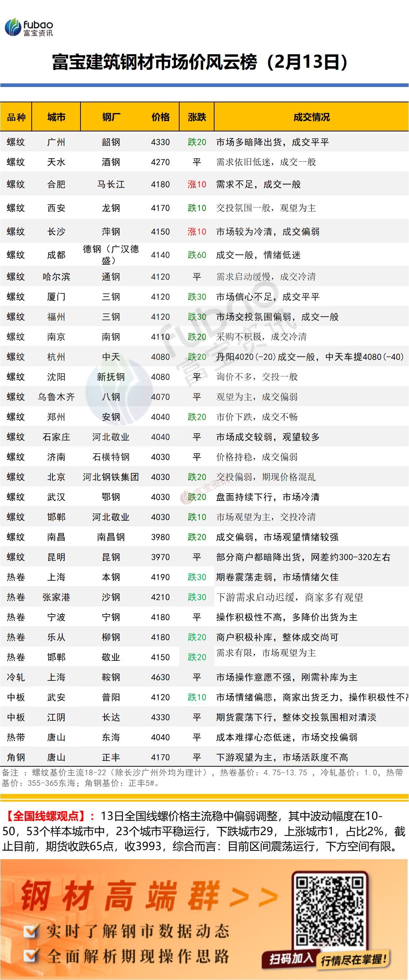This screenshot has width=409, height=980.
Task: Click the 石横特钢 mill cell
Action: 111,457
